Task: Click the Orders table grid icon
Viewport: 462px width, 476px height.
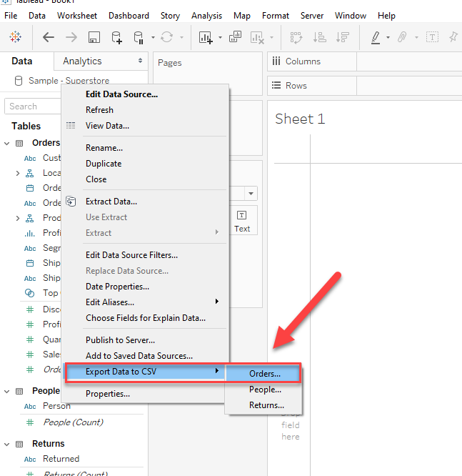Action: (19, 143)
